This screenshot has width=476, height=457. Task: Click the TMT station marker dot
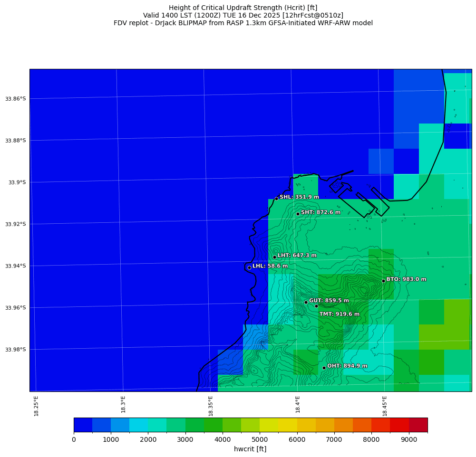pos(316,306)
